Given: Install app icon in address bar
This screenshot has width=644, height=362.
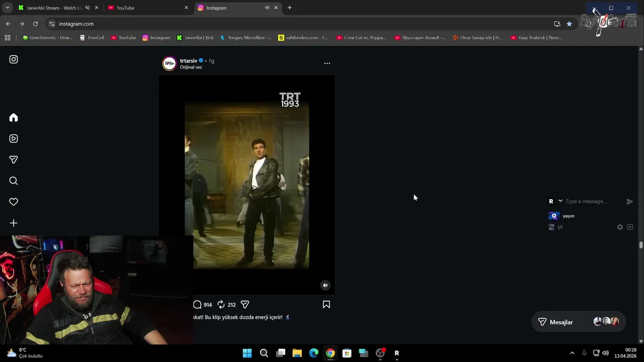Looking at the screenshot, I should tap(557, 24).
